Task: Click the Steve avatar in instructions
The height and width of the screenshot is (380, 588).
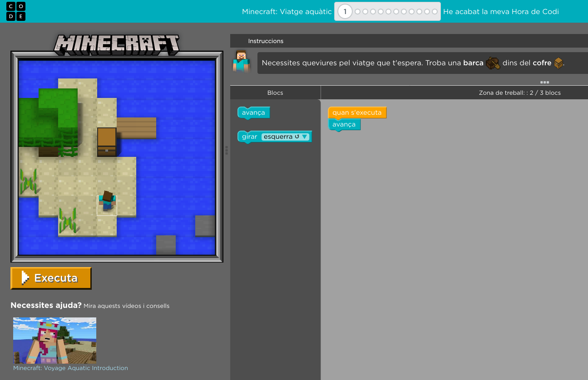Action: (x=241, y=62)
